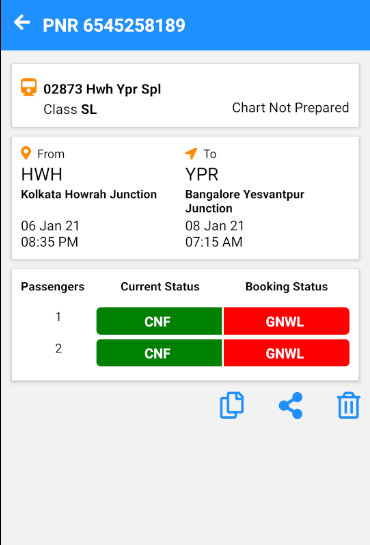Tap the From location pin icon
Viewport: 370px width, 545px height.
pyautogui.click(x=26, y=153)
